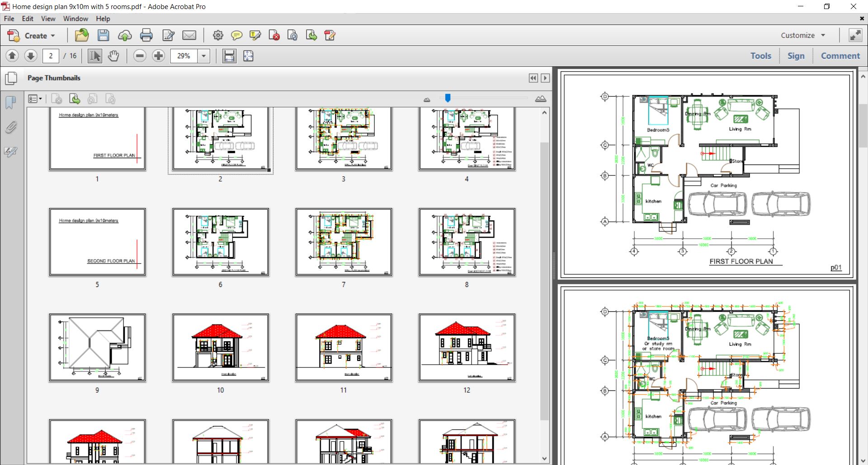Select page 12 thumbnail
The width and height of the screenshot is (868, 465).
pos(467,348)
